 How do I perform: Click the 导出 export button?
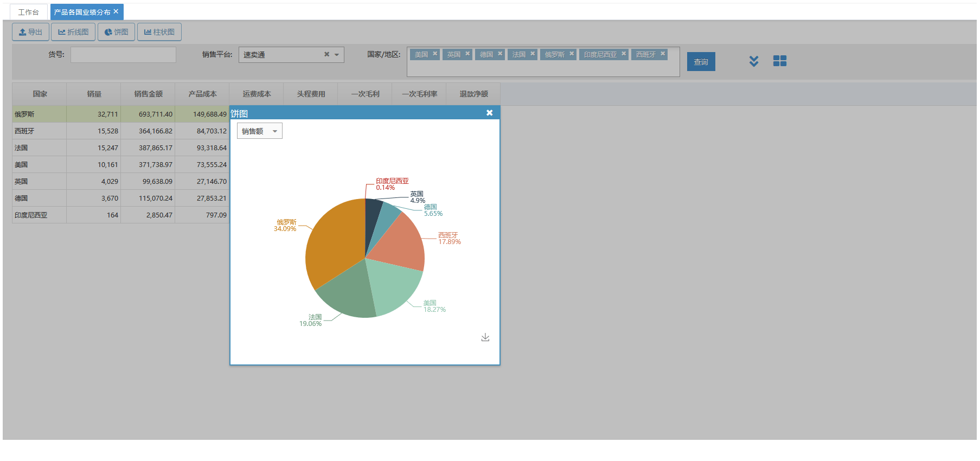tap(30, 32)
